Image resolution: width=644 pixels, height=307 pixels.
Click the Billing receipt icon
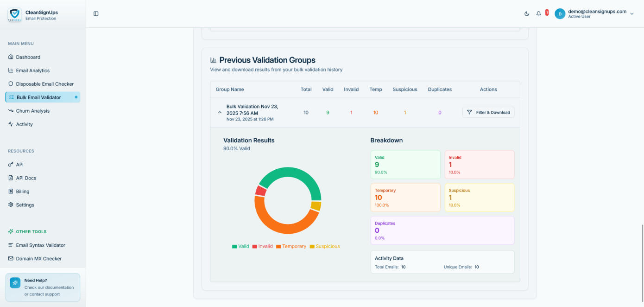tap(11, 192)
